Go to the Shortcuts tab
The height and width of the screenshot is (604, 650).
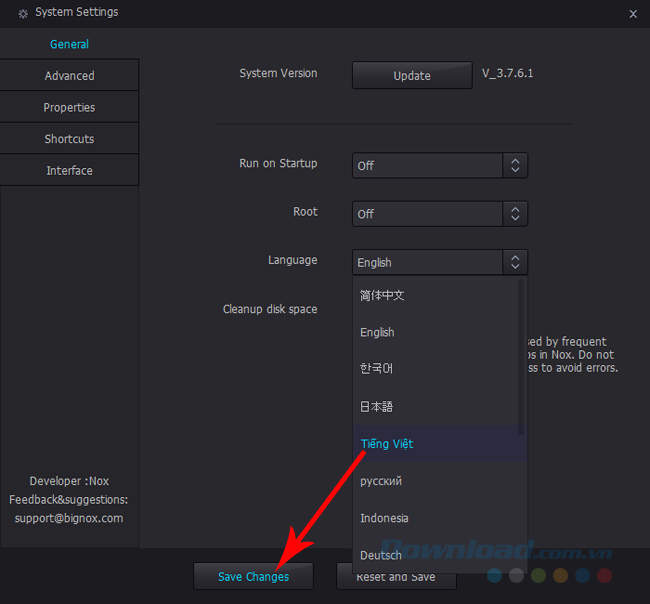tap(69, 138)
